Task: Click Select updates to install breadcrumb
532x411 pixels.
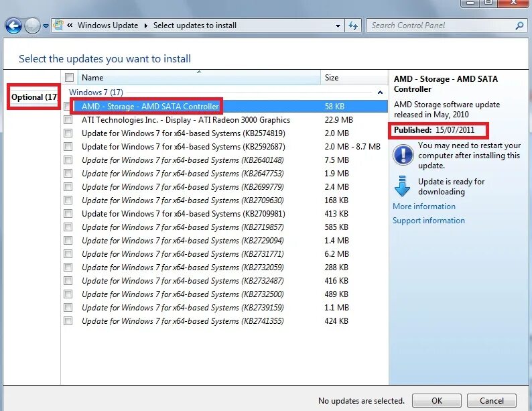Action: (195, 25)
